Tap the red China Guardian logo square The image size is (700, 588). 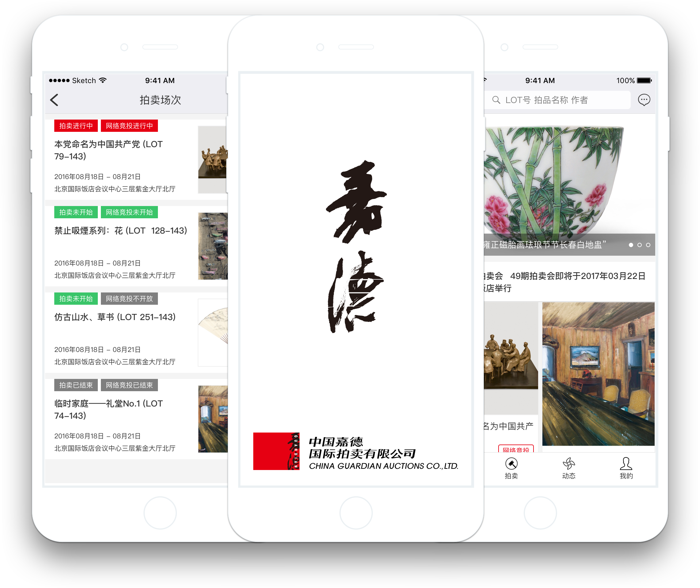pyautogui.click(x=276, y=451)
